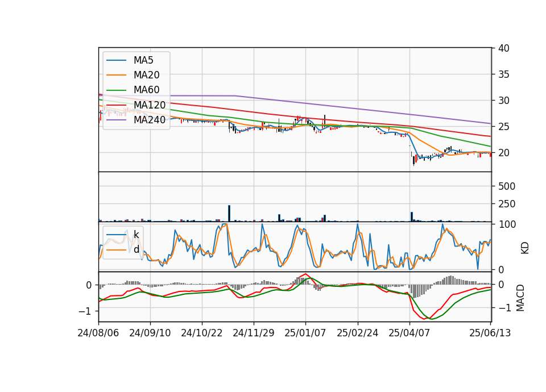Click the MA60 legend label
The height and width of the screenshot is (392, 546).
click(146, 90)
